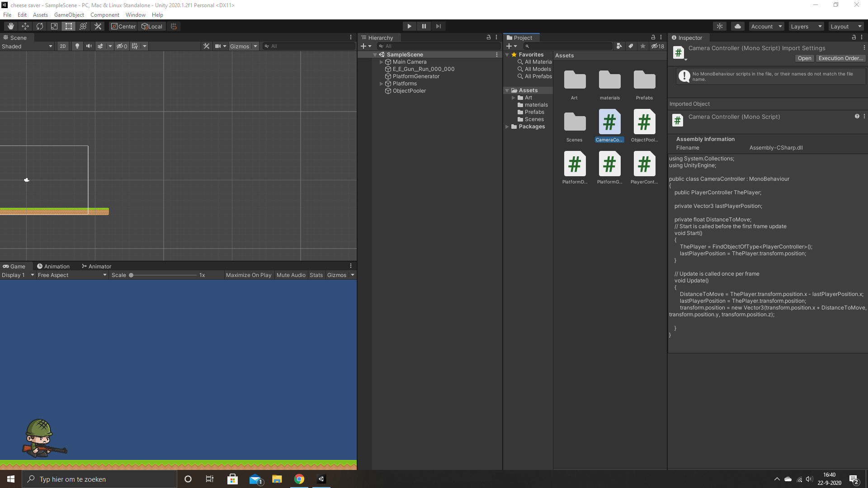This screenshot has height=488, width=868.
Task: Click the Pause playback control button
Action: click(x=424, y=26)
